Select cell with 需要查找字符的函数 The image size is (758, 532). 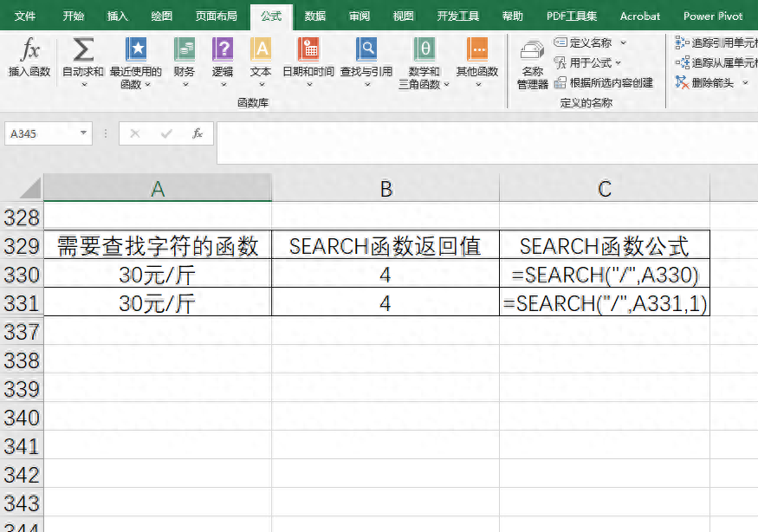click(x=158, y=244)
